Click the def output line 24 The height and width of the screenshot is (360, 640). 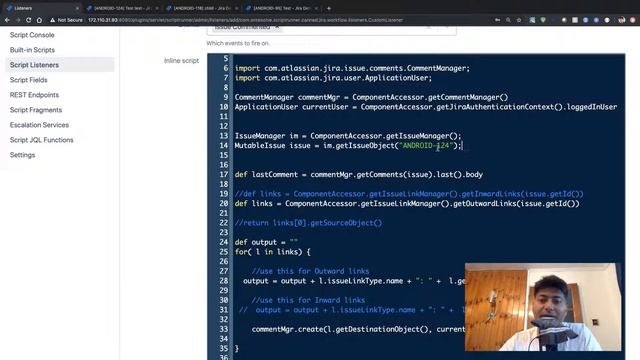[x=266, y=242]
